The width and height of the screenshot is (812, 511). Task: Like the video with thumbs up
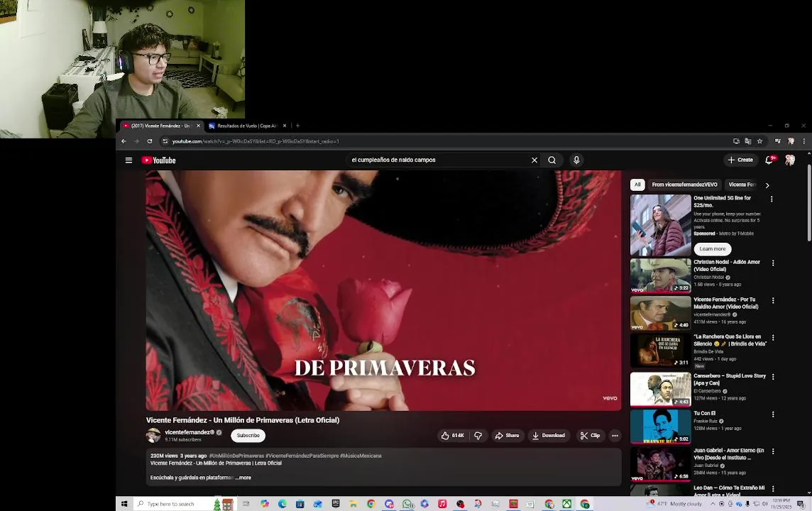pos(453,435)
